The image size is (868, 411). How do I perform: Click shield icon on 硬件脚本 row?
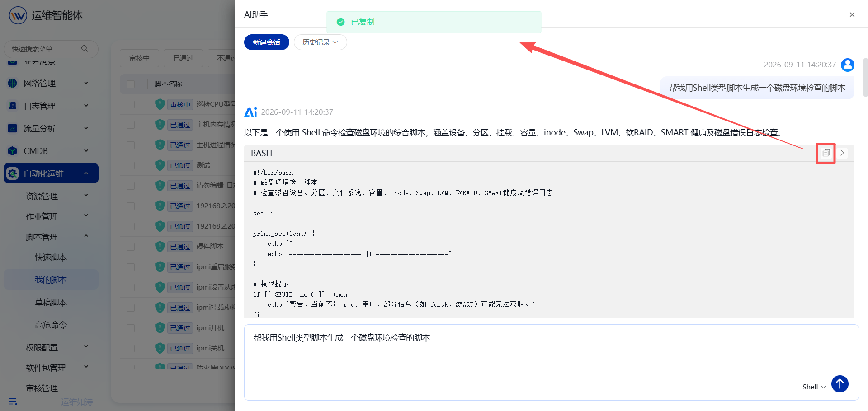point(160,247)
